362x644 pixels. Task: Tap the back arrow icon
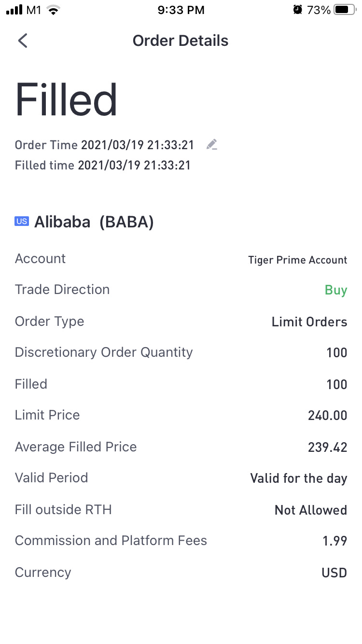[23, 41]
